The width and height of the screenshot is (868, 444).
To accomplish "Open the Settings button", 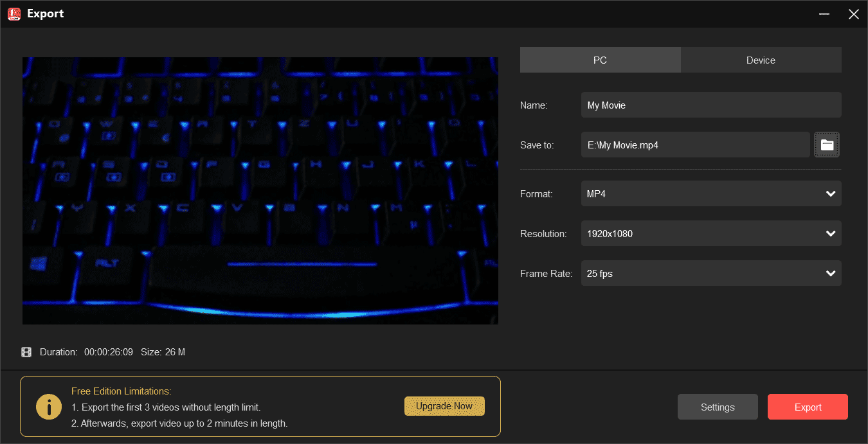I will [x=718, y=407].
